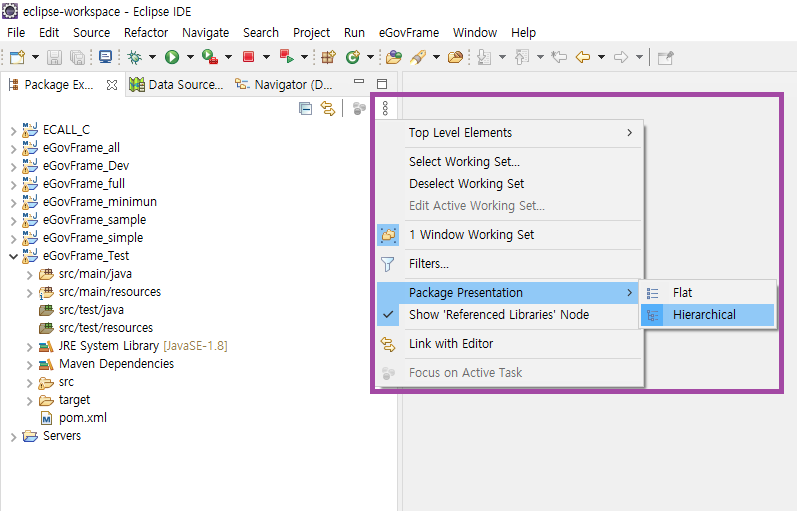
Task: Select Hierarchical package presentation
Action: click(708, 315)
